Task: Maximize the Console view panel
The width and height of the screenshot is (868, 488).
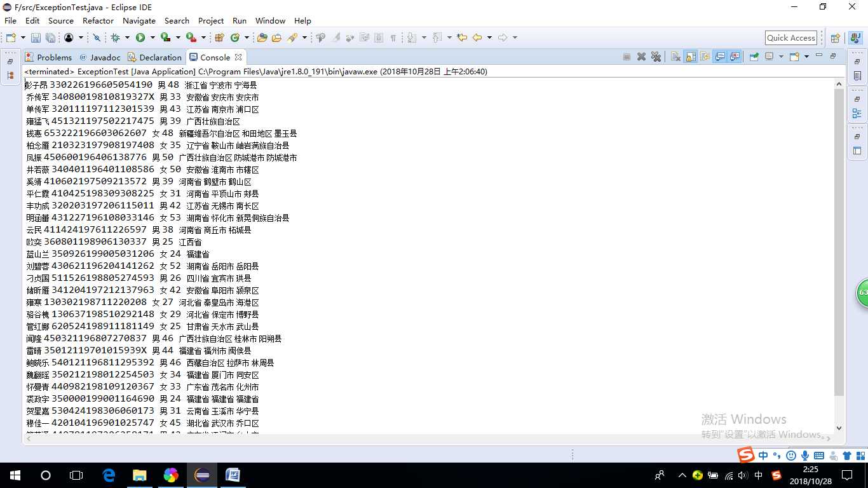Action: (833, 56)
